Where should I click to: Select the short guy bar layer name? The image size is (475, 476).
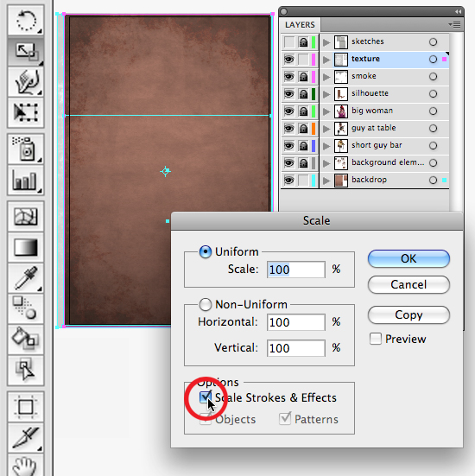point(377,145)
